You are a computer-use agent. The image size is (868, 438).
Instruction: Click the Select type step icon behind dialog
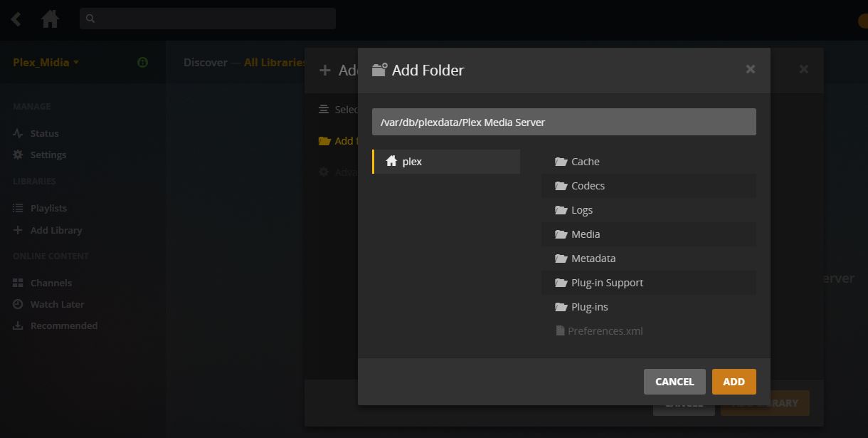click(324, 110)
